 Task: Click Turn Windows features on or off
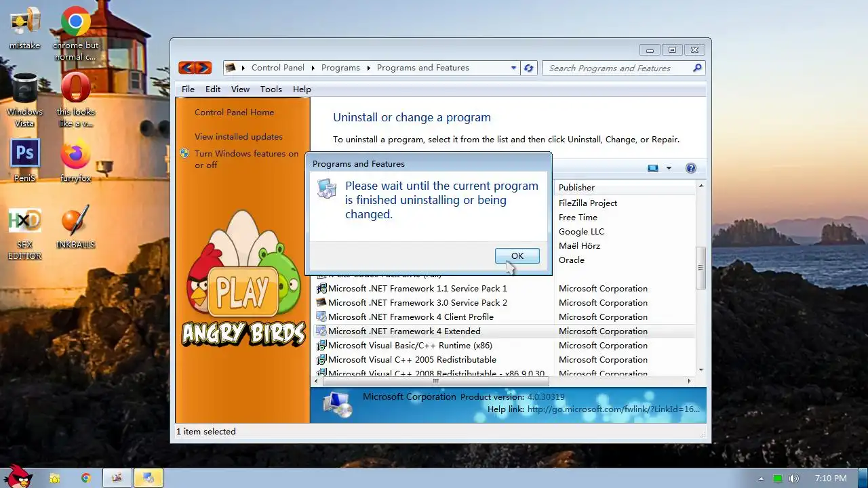tap(246, 159)
